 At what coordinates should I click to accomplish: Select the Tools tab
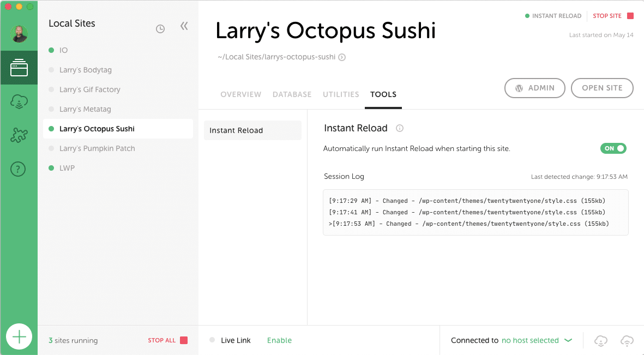pos(383,94)
